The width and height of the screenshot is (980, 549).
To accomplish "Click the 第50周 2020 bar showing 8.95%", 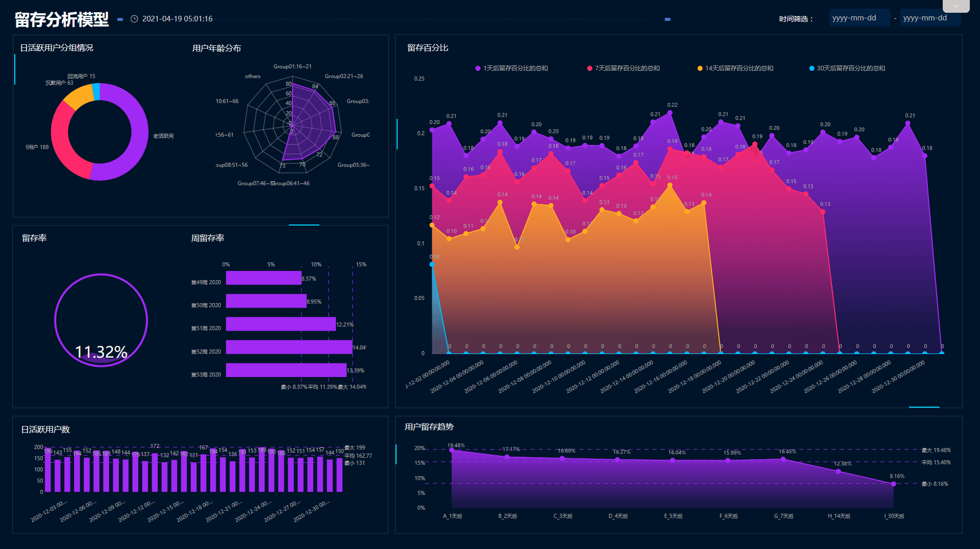I will coord(266,301).
